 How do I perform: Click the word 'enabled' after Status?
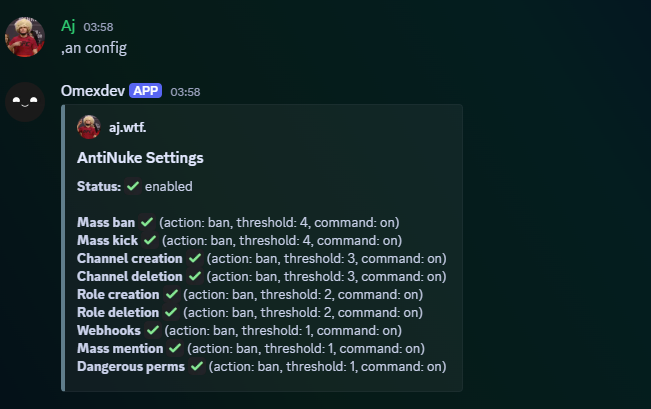tap(169, 186)
